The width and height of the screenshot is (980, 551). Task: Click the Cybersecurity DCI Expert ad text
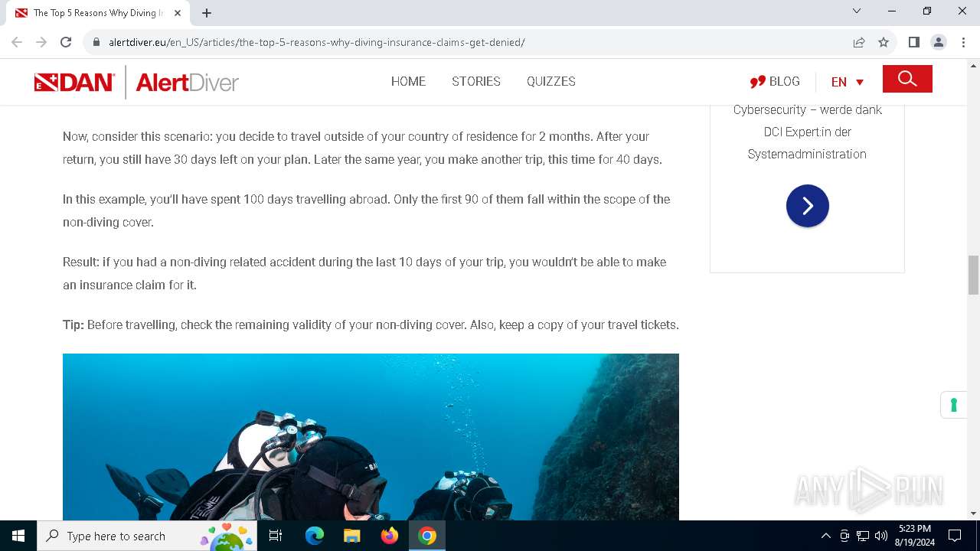point(807,132)
